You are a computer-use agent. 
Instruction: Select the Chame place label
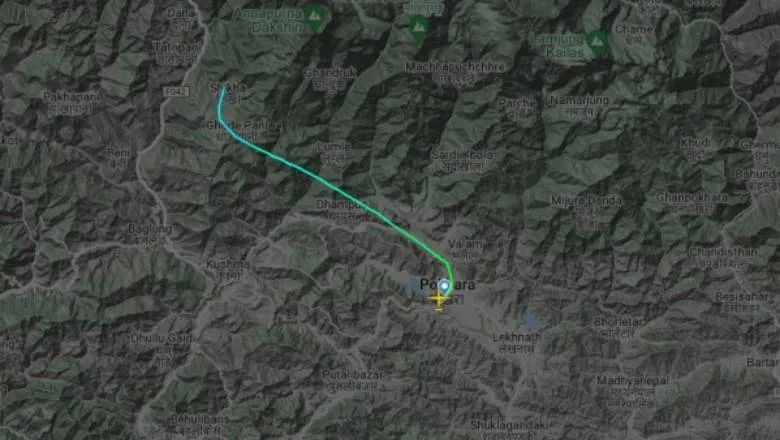[x=634, y=29]
